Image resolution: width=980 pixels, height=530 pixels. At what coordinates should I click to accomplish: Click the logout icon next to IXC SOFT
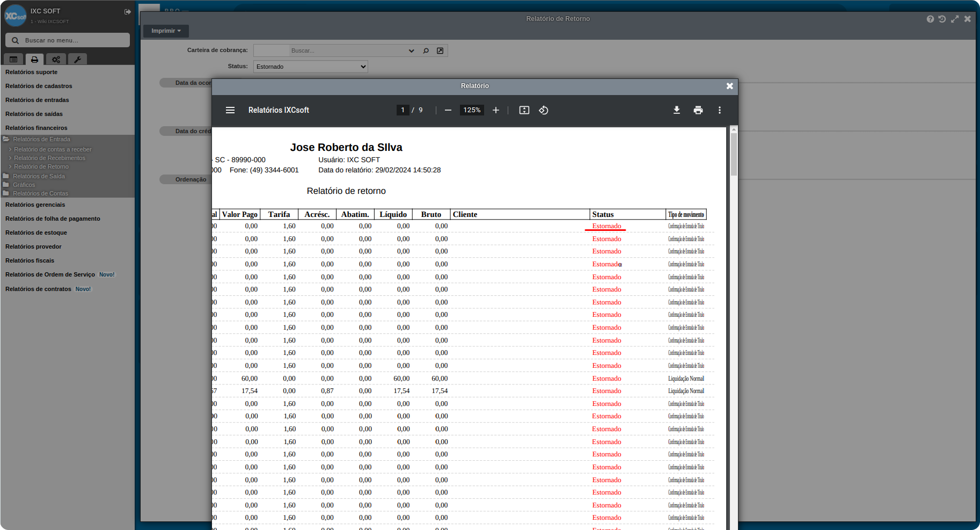point(128,12)
